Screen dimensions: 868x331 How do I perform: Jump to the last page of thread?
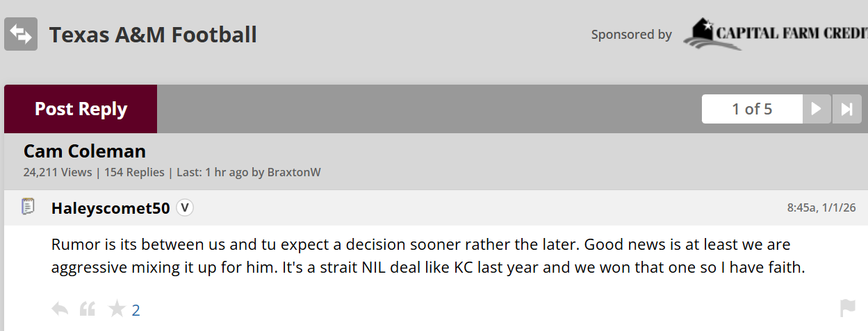846,109
